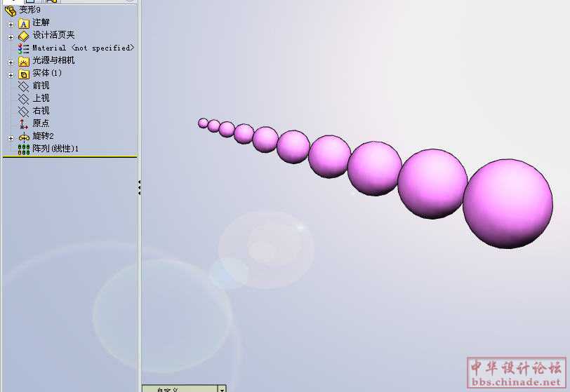Select the 旋转2 feature label
Image resolution: width=570 pixels, height=392 pixels.
43,136
